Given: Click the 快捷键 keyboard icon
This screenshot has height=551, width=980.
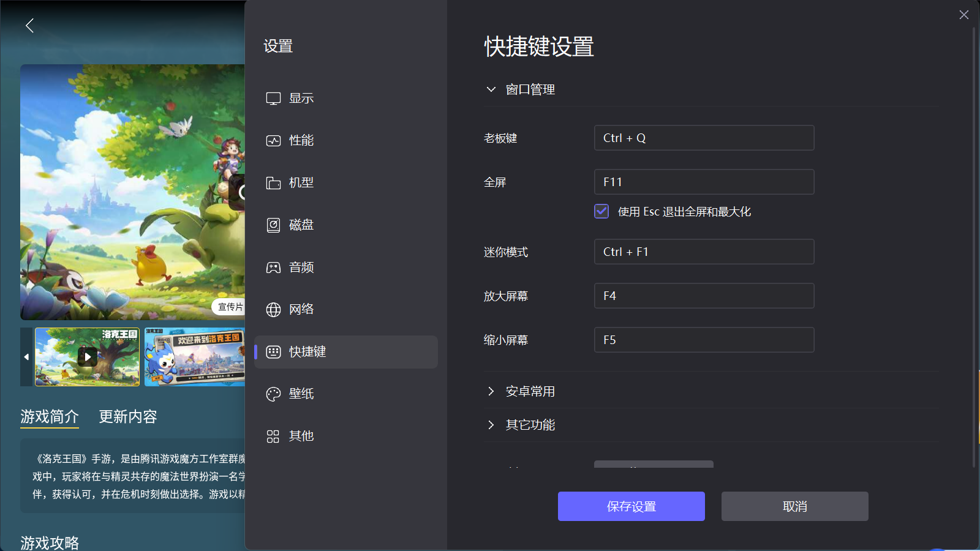Looking at the screenshot, I should (x=273, y=352).
